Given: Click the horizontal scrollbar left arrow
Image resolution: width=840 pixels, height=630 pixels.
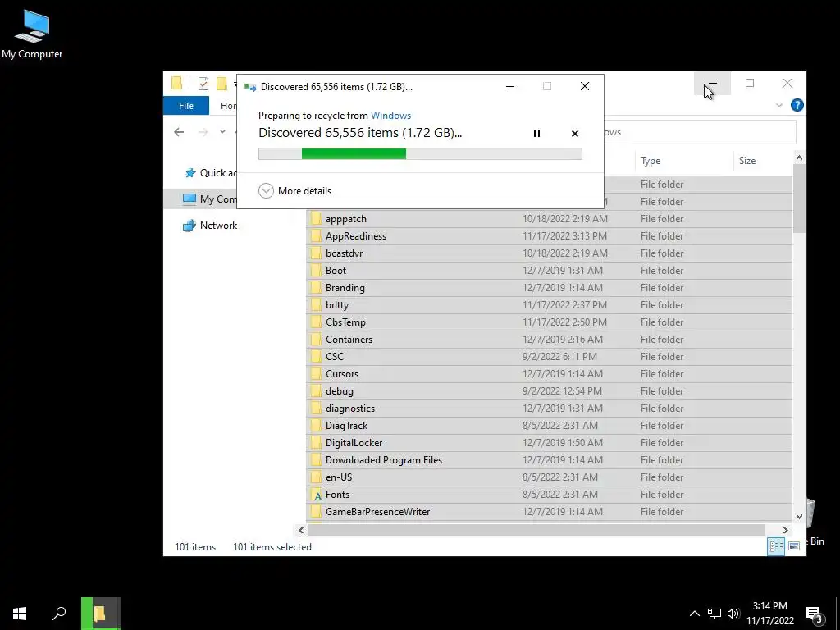Looking at the screenshot, I should click(x=301, y=531).
